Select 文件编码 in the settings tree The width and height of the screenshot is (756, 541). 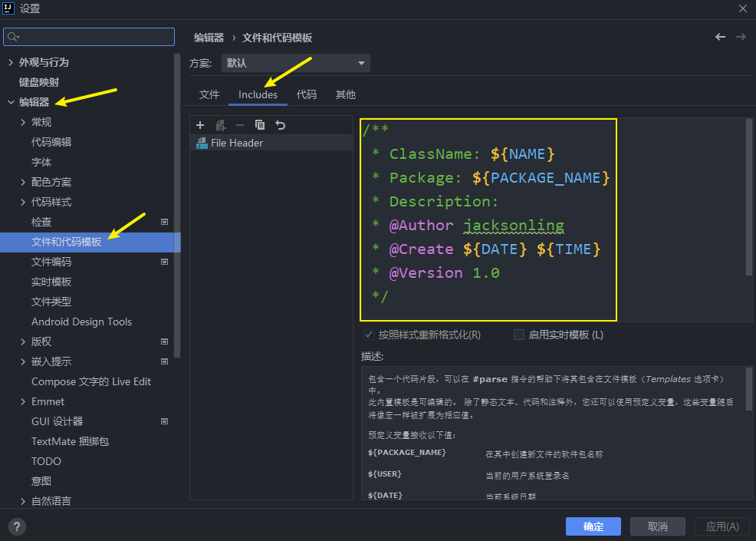click(x=51, y=262)
